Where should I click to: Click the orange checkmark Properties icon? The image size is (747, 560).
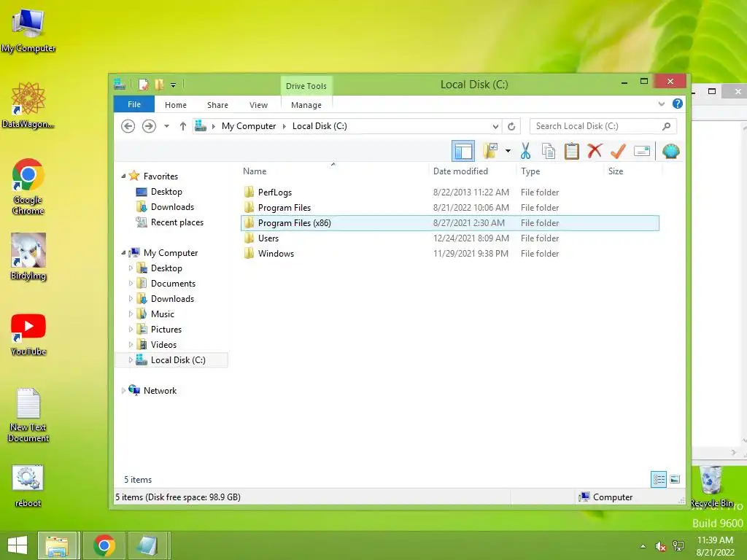[618, 152]
